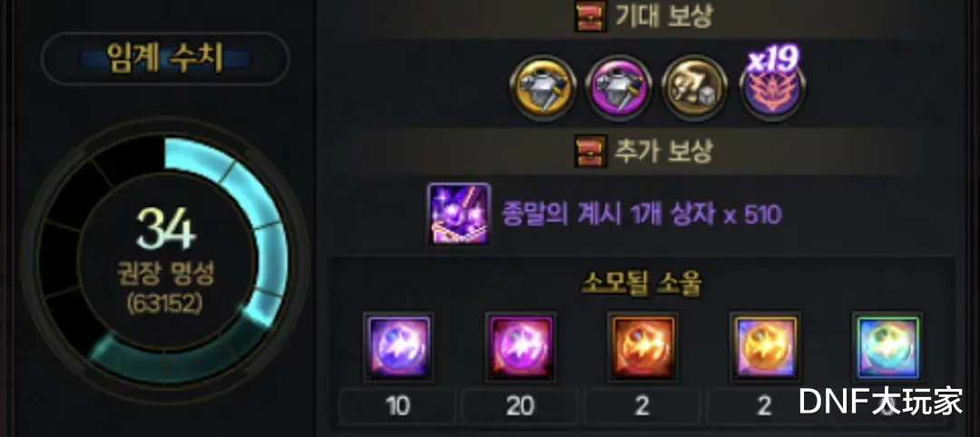Select the purple soul orb icon
The height and width of the screenshot is (437, 980).
point(398,347)
